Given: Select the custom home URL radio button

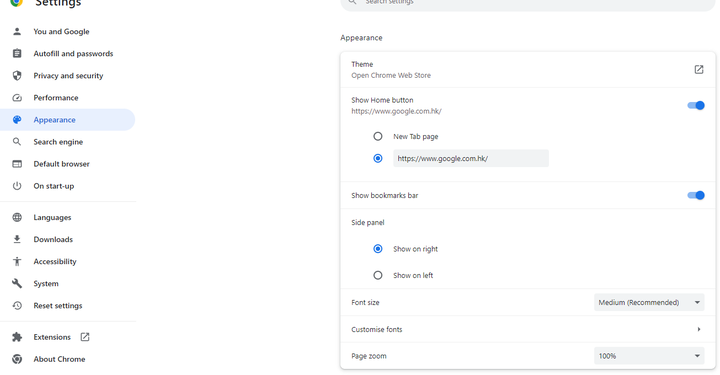Looking at the screenshot, I should click(x=377, y=159).
